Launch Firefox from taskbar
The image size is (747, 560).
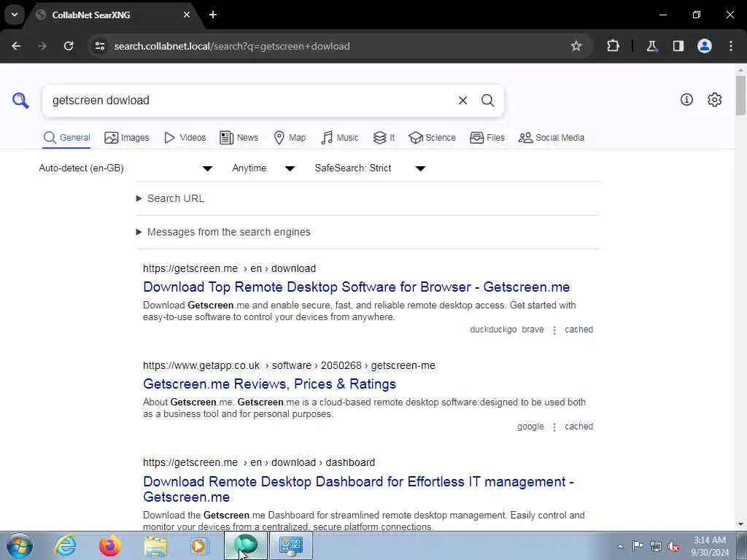109,545
